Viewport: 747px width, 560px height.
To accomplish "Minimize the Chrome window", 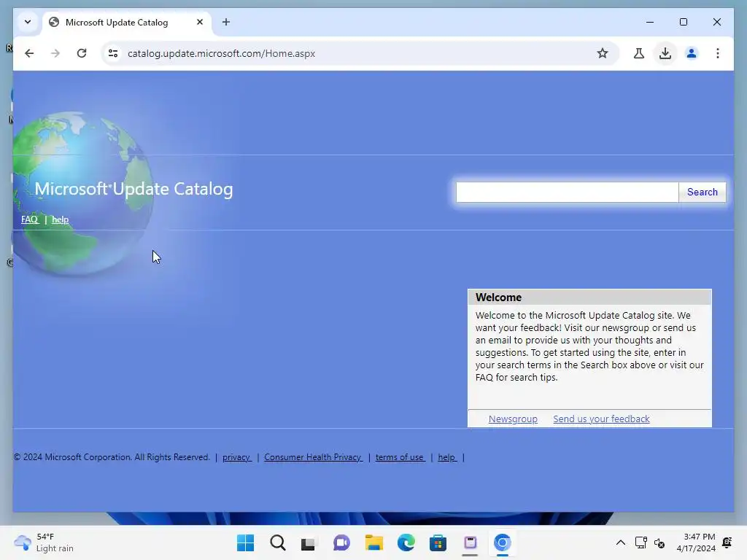I will [x=650, y=22].
